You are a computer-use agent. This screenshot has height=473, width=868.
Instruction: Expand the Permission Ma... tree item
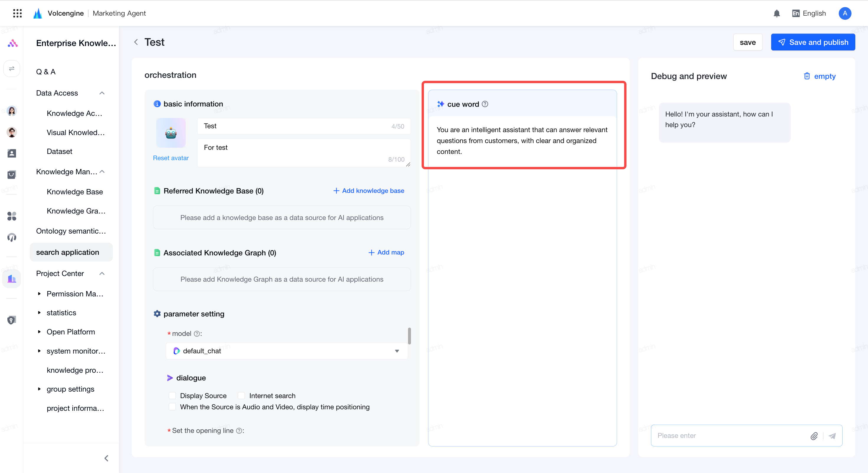point(40,294)
